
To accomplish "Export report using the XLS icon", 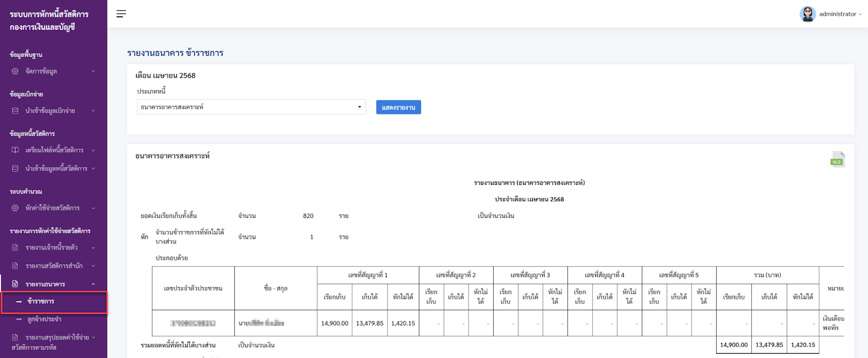I will pos(837,159).
